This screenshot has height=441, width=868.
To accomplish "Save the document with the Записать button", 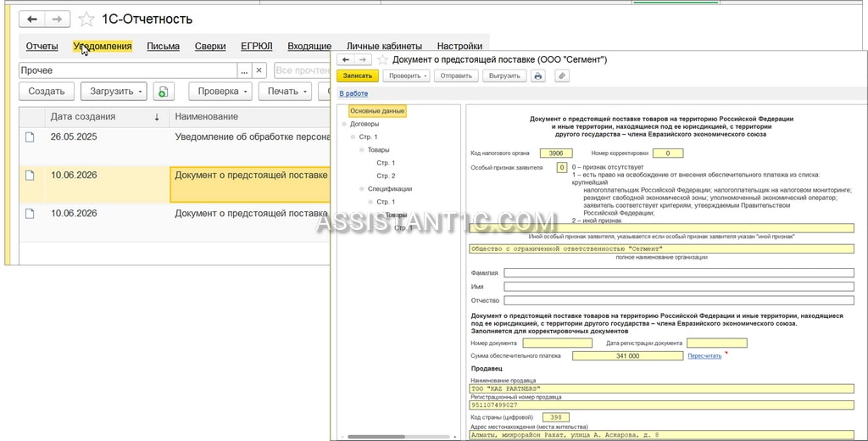I will (358, 75).
